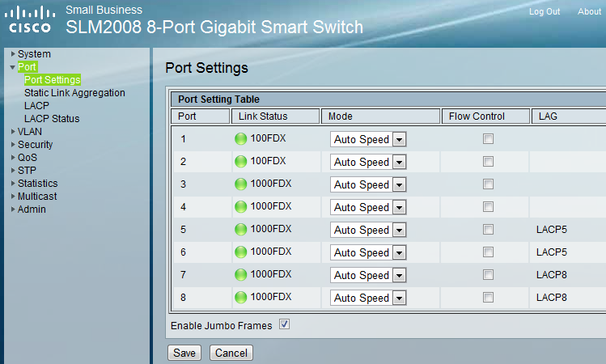Log out of the switch

tap(545, 11)
